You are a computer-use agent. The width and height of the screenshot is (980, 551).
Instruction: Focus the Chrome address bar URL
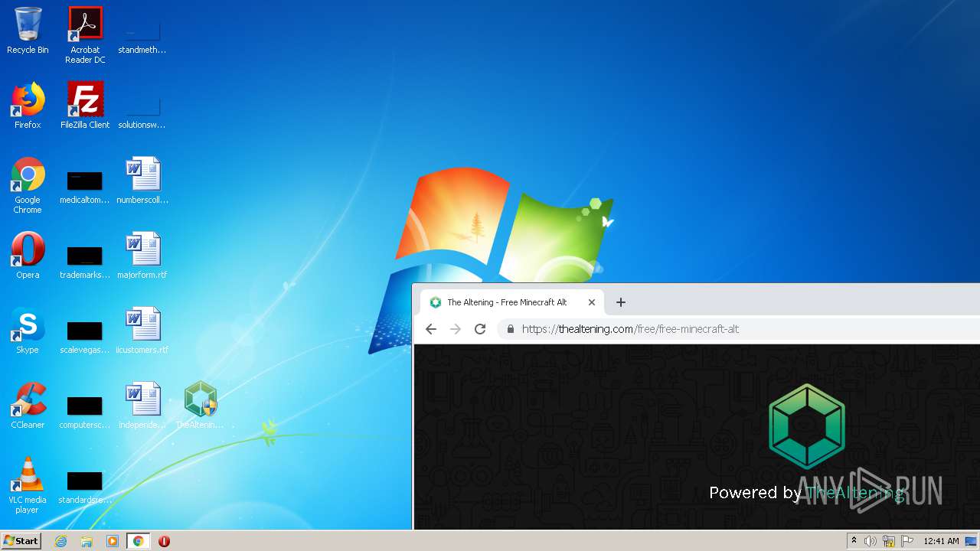(631, 329)
